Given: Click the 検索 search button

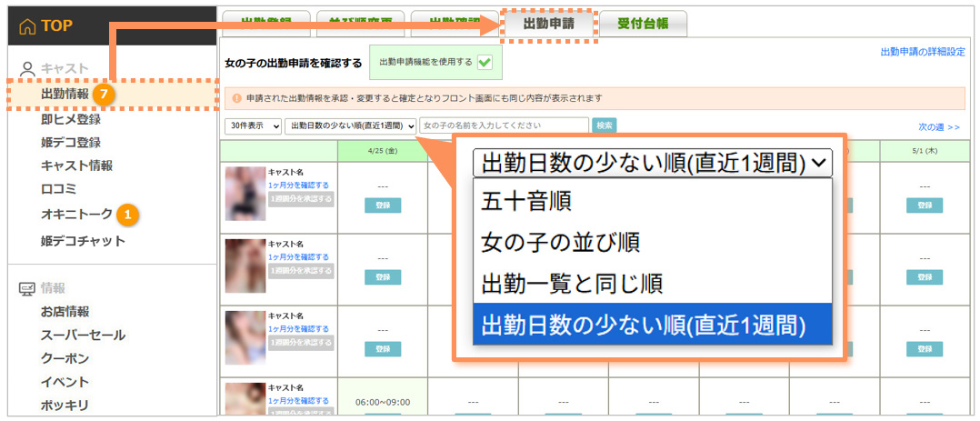Looking at the screenshot, I should click(604, 125).
